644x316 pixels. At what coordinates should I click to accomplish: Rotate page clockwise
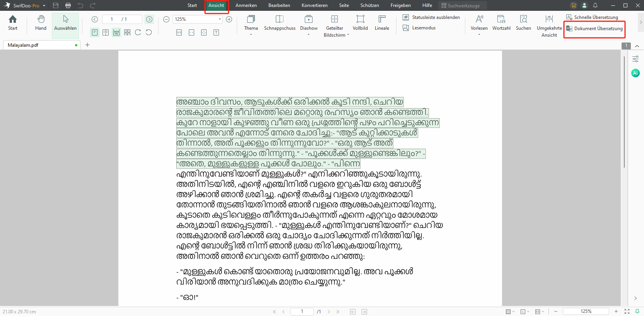tap(138, 32)
